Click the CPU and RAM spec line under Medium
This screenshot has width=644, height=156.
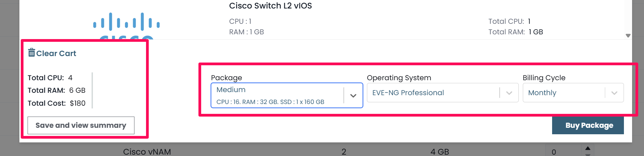point(270,102)
